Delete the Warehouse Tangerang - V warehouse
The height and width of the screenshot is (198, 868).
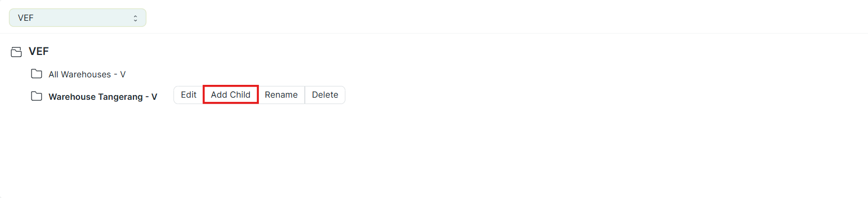tap(325, 95)
